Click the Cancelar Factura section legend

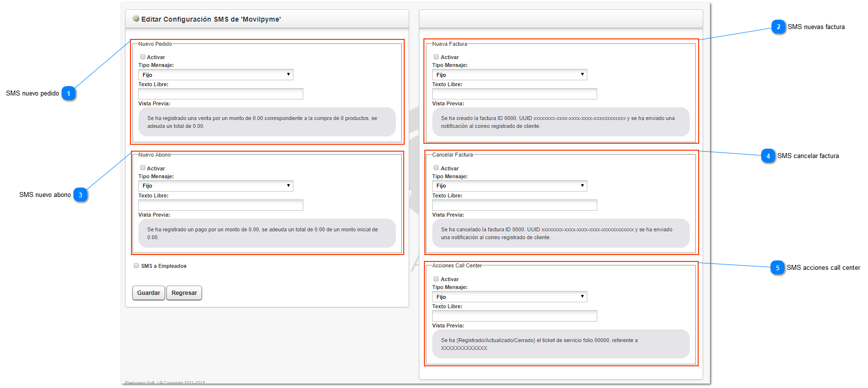tap(452, 155)
